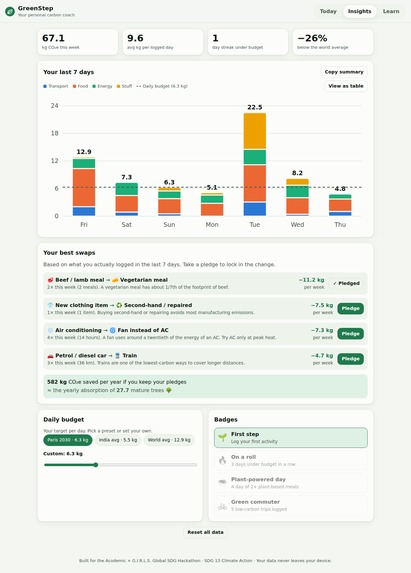Click the 9.6 avg kg per day card

163,42
